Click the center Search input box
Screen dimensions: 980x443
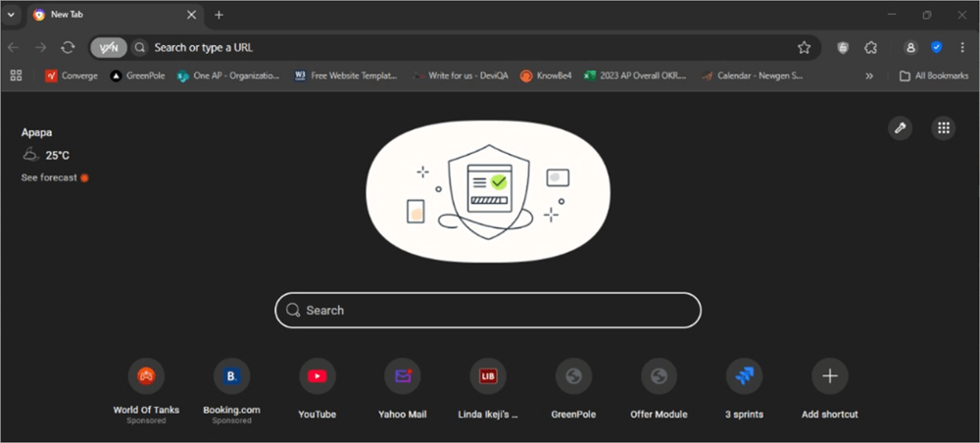click(x=488, y=310)
